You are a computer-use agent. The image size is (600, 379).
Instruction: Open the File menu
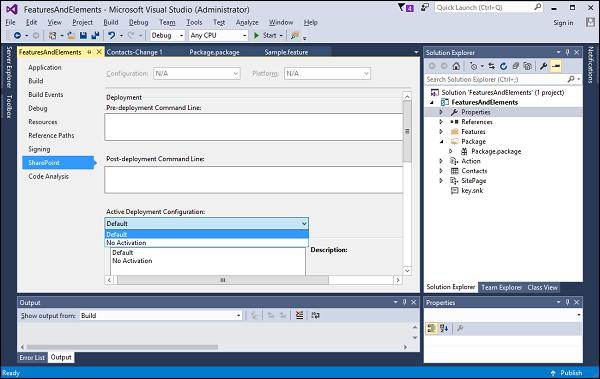[10, 23]
